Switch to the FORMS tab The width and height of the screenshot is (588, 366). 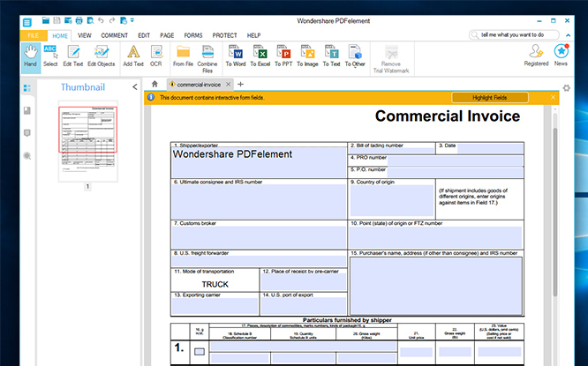coord(193,35)
